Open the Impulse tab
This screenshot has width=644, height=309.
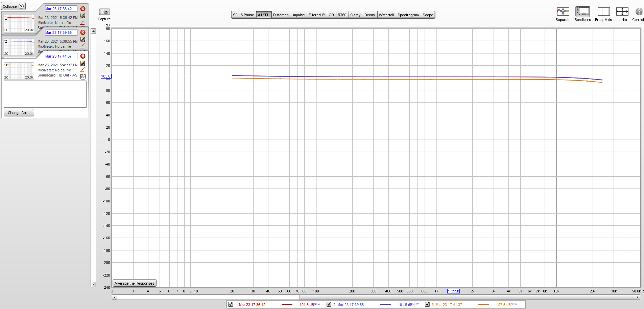299,15
